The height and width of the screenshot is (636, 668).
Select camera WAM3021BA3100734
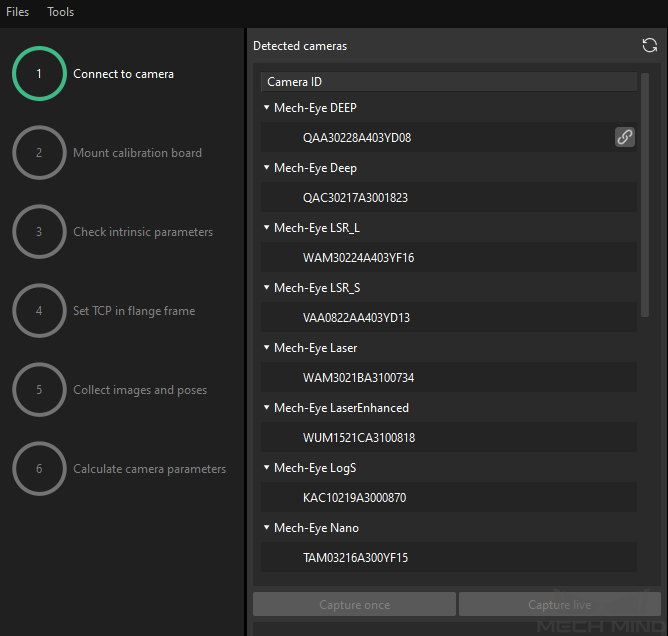[449, 378]
